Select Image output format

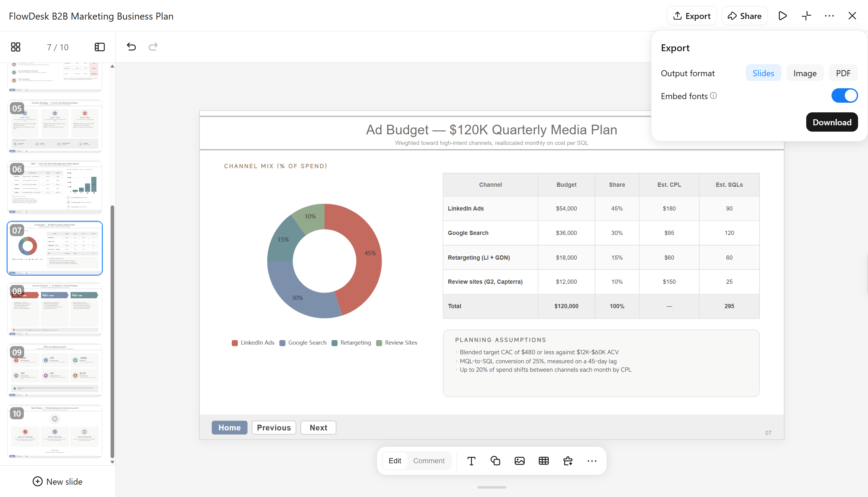tap(805, 73)
